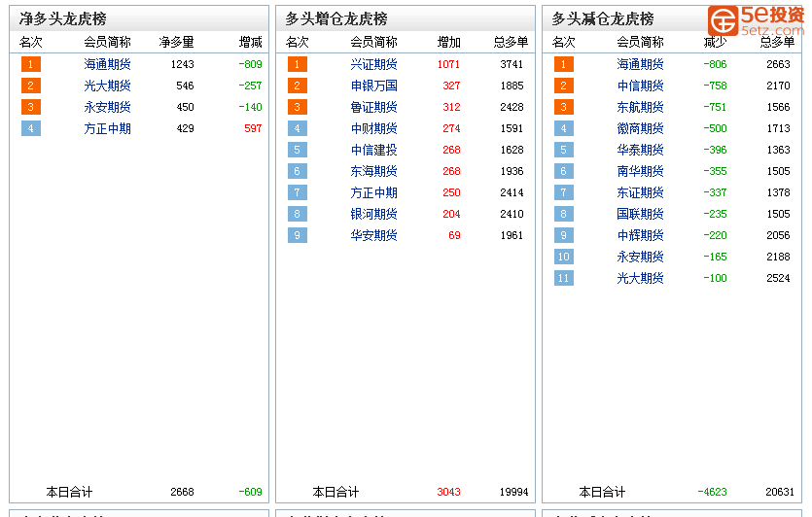Screen dimensions: 812x517
Task: Click 方正中期 in the 多头增仓龙虎榜 table
Action: [x=373, y=192]
